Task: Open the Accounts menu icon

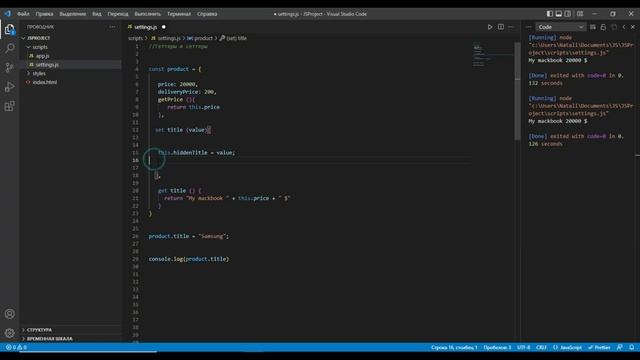Action: pyautogui.click(x=9, y=314)
